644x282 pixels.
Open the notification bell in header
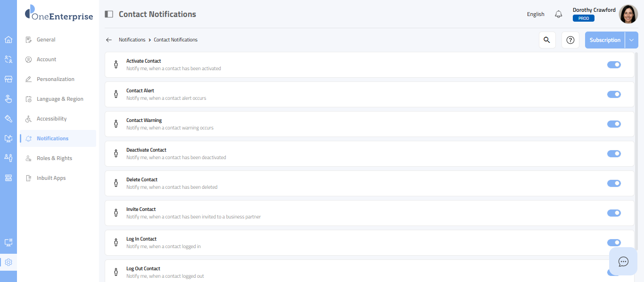(x=559, y=14)
